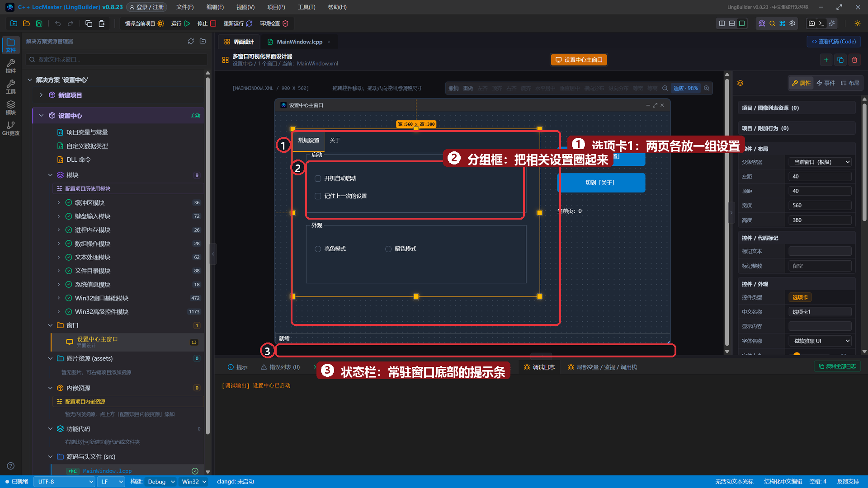Open the 项目(P) menu
Screen dimensions: 868x488
click(276, 7)
